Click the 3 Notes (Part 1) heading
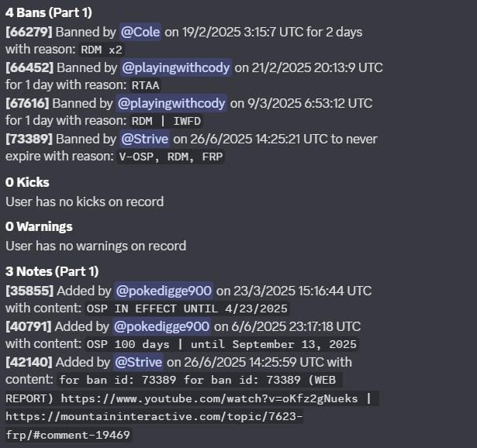 coord(52,271)
